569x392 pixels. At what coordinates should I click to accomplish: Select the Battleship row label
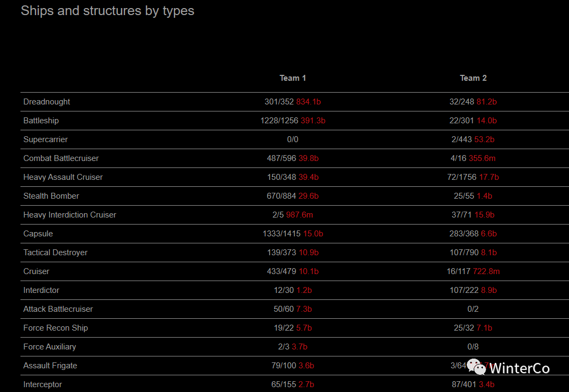(41, 121)
